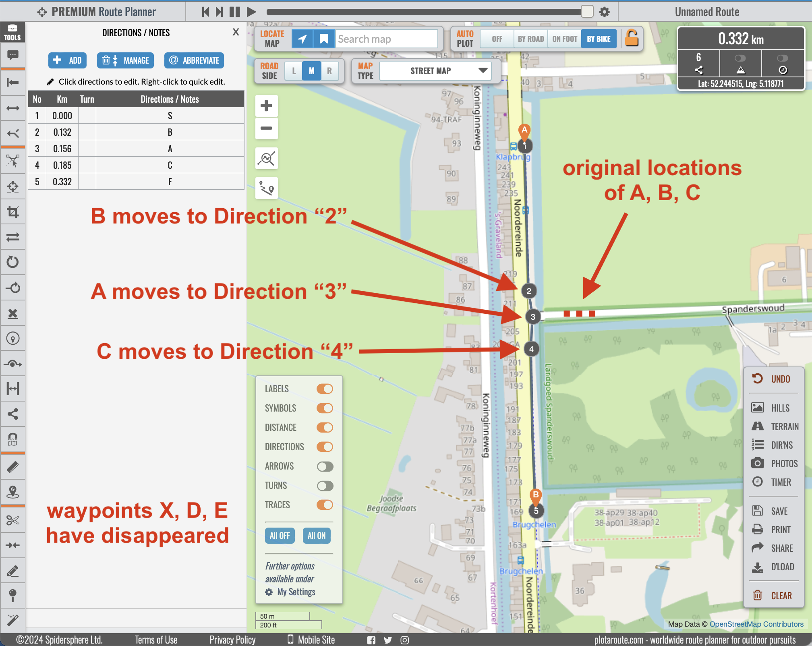The height and width of the screenshot is (646, 812).
Task: Set auto plot to ON FOOT
Action: [x=564, y=39]
